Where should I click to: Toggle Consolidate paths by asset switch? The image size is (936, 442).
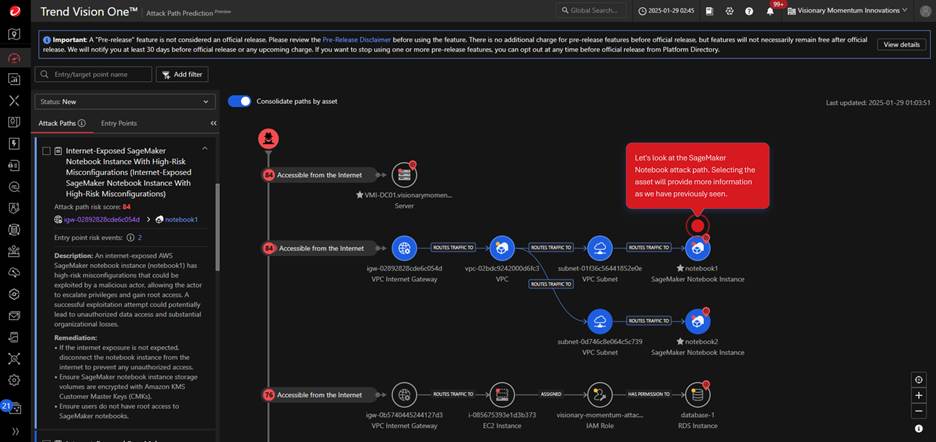point(239,101)
